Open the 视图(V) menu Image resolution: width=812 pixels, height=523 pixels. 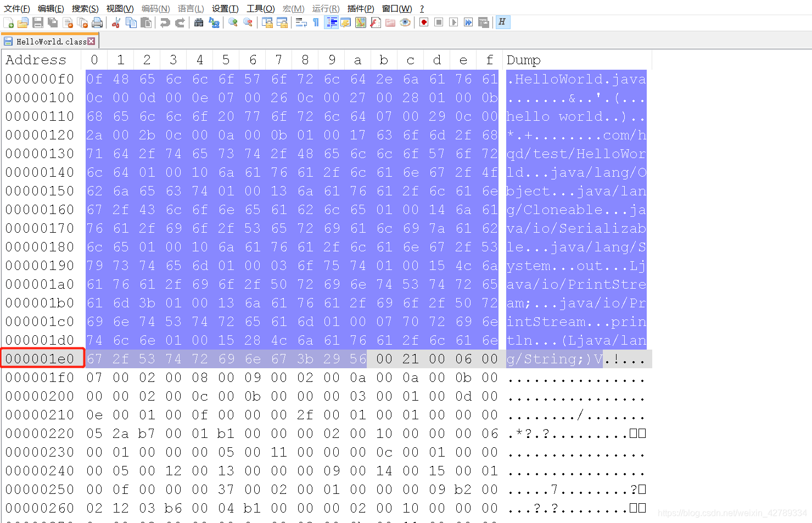click(120, 8)
